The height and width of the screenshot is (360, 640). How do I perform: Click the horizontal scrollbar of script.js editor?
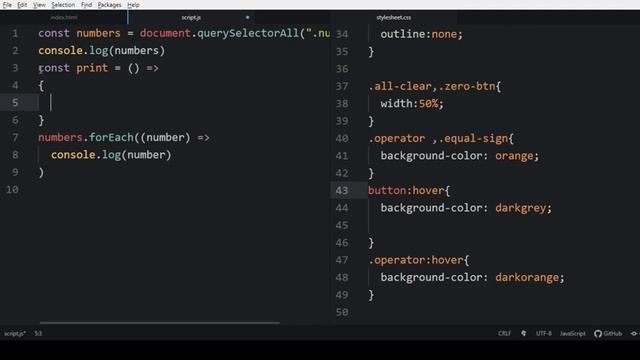(160, 323)
